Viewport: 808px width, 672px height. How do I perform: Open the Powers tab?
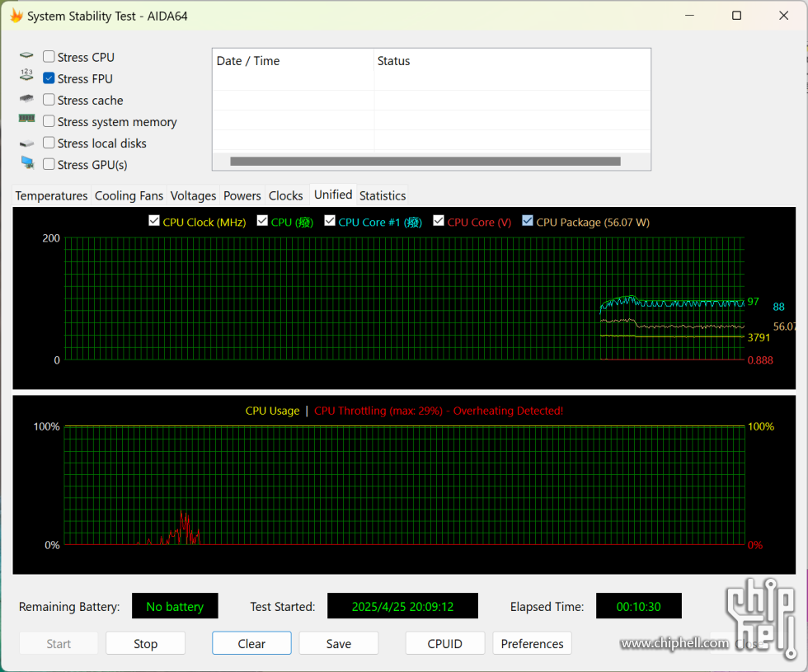pos(242,196)
